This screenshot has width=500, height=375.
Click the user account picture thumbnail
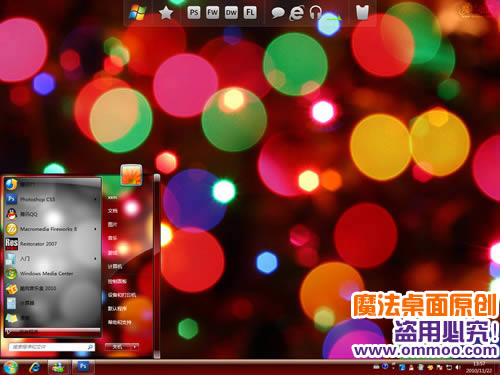point(131,175)
